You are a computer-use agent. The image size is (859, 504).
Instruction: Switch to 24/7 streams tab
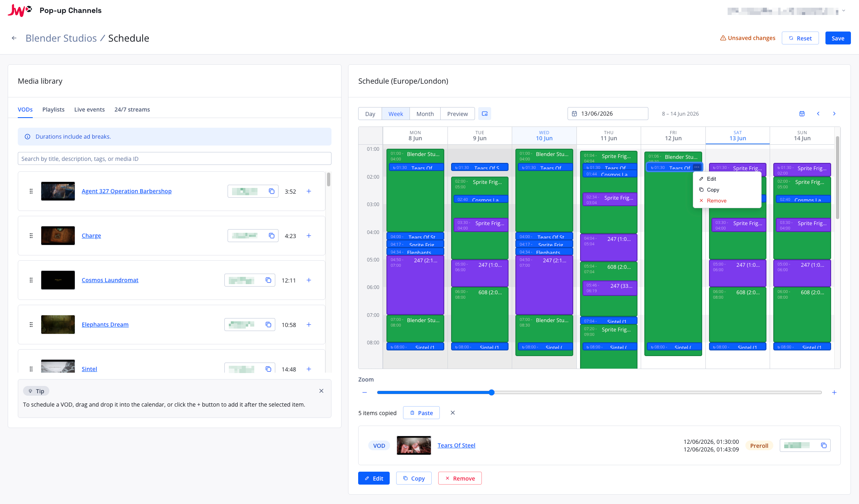click(x=132, y=110)
